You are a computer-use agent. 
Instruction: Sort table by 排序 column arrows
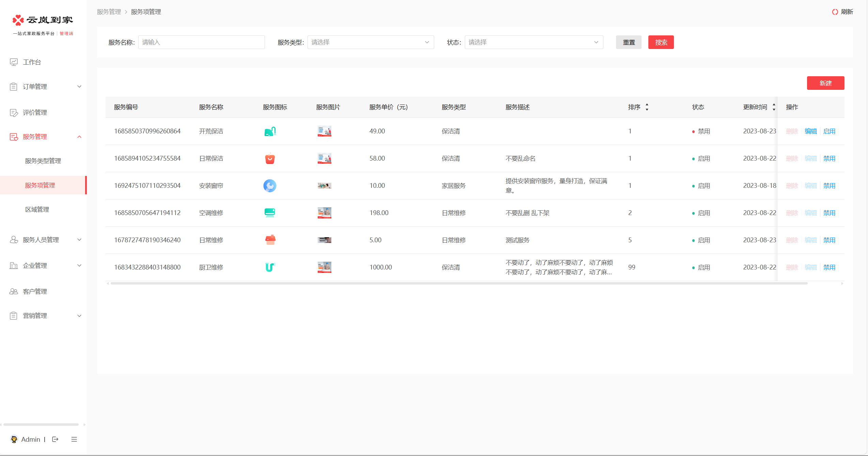647,107
